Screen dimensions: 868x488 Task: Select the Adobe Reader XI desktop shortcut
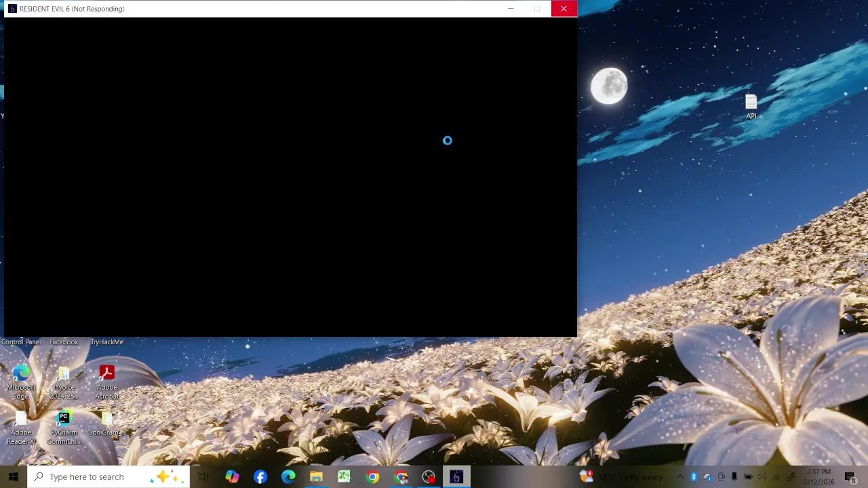coord(21,428)
